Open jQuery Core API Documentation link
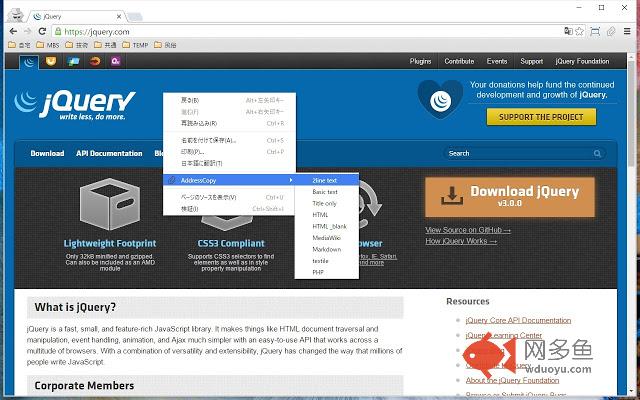 click(518, 320)
